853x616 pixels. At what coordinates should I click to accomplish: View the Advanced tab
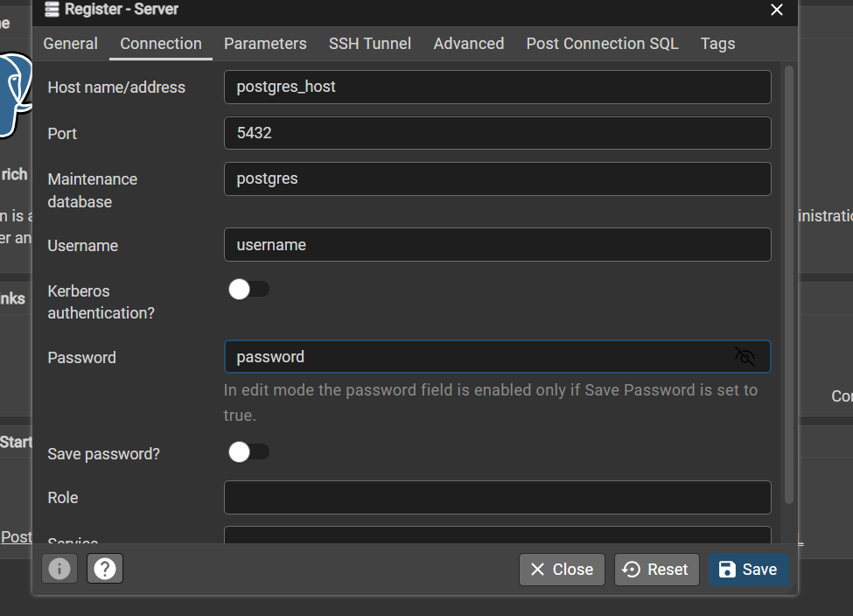(468, 43)
